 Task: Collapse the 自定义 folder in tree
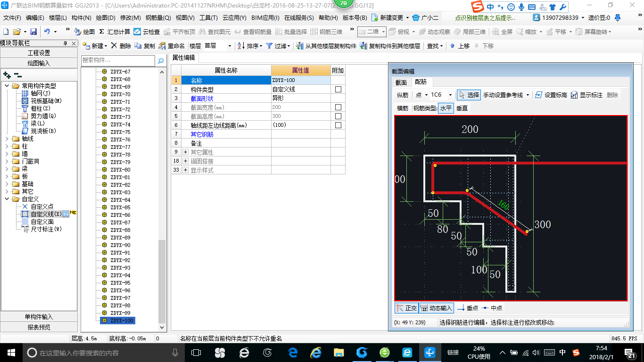[x=7, y=199]
